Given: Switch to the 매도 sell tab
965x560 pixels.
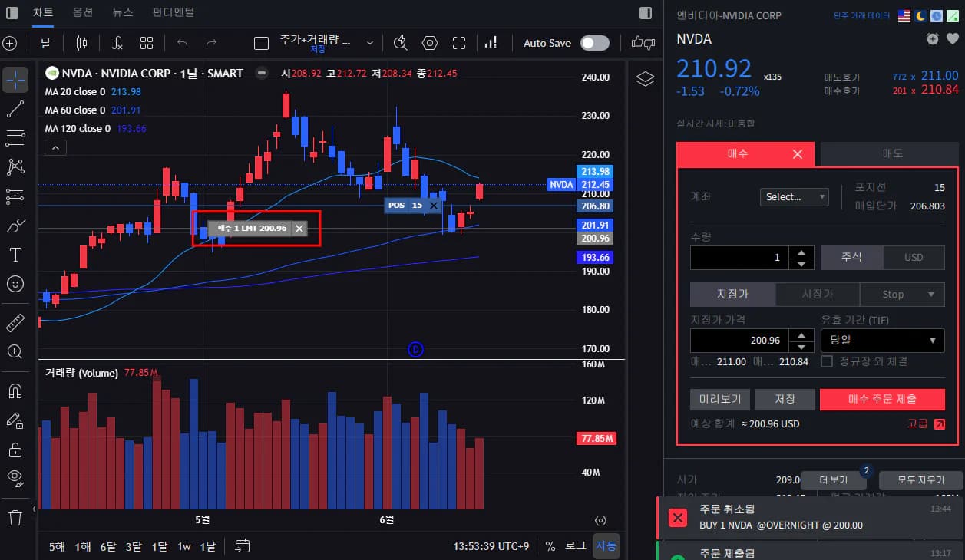Looking at the screenshot, I should pos(889,154).
